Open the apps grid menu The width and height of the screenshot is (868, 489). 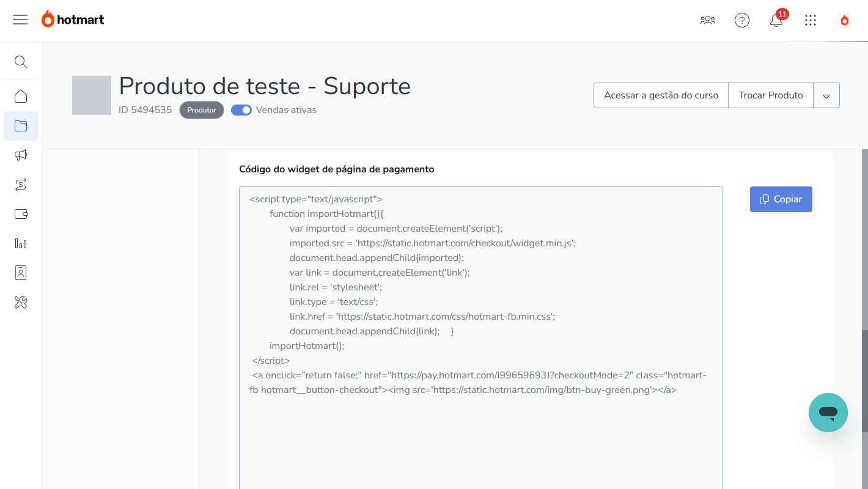click(x=811, y=20)
